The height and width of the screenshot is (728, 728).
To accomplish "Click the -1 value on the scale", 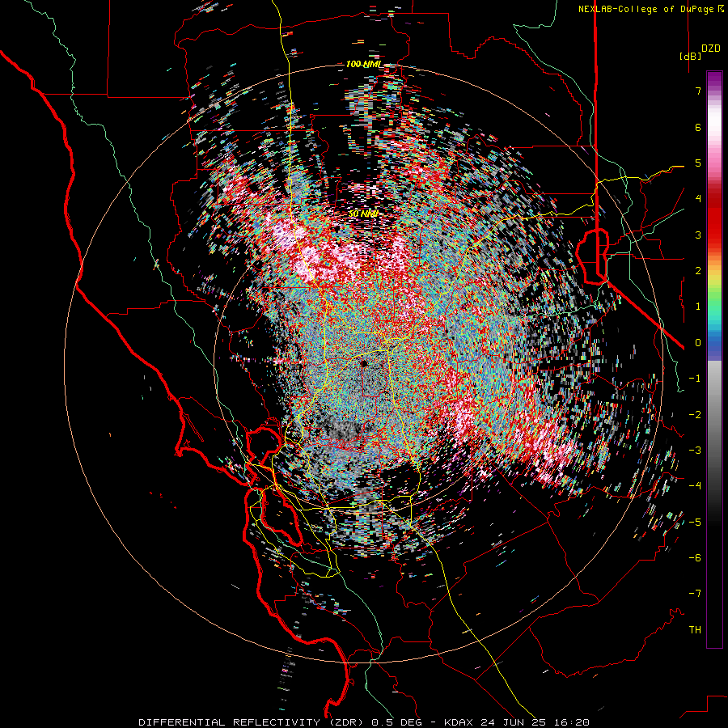I will (x=695, y=378).
